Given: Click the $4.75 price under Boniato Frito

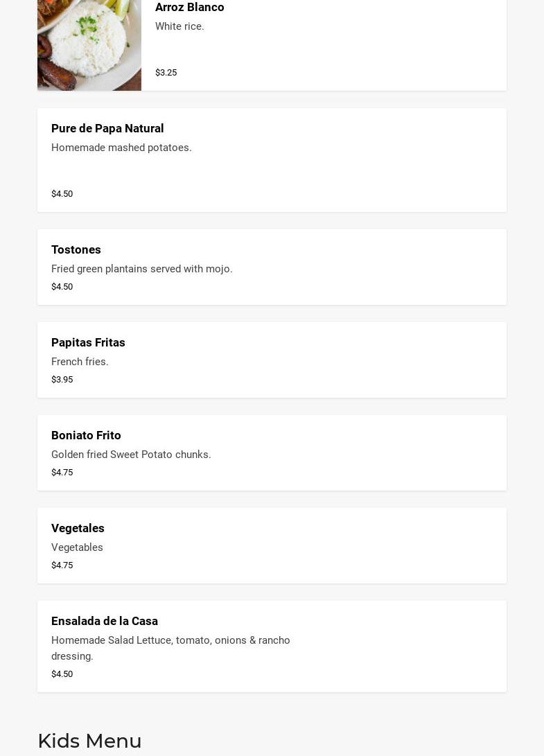Looking at the screenshot, I should 62,473.
